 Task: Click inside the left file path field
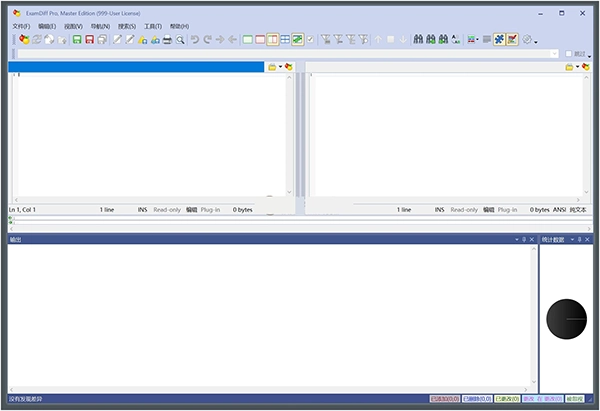pos(135,67)
